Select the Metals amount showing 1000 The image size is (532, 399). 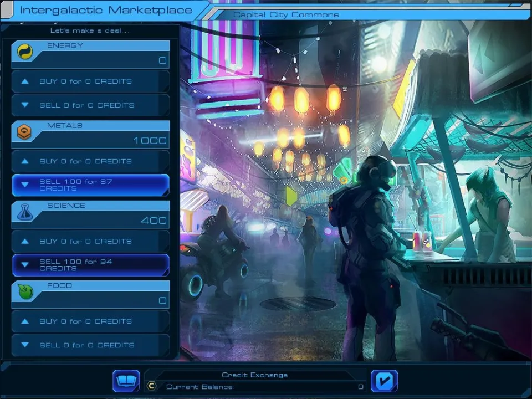[x=150, y=141]
